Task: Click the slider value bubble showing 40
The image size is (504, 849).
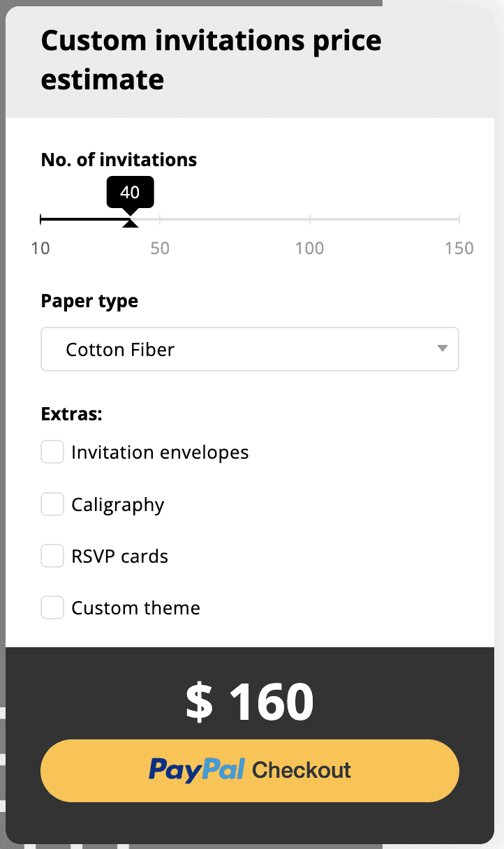Action: click(x=130, y=192)
